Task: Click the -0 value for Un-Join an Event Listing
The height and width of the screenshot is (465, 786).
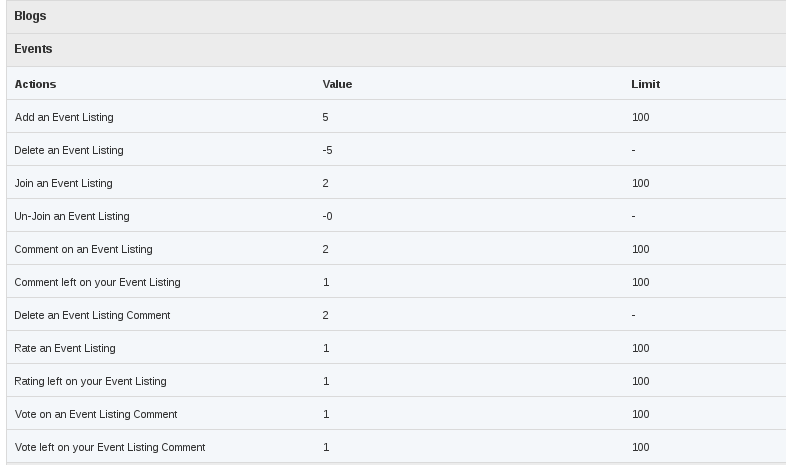Action: [x=328, y=216]
